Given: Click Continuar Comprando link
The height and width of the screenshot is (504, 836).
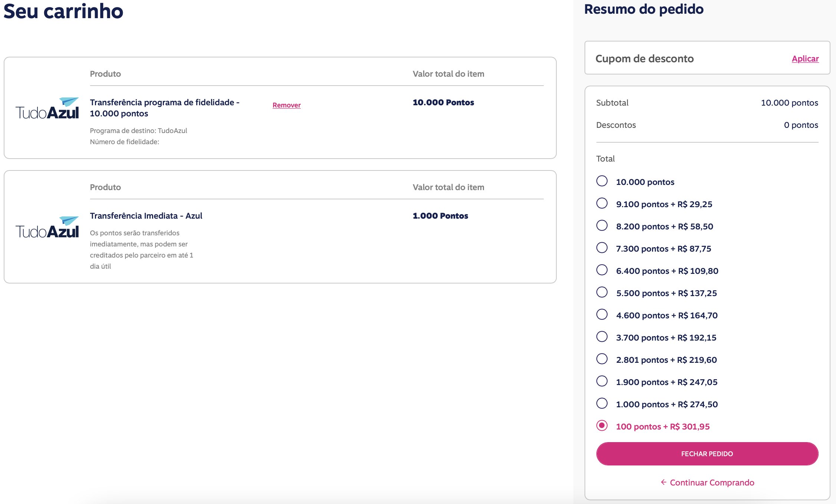Looking at the screenshot, I should click(x=712, y=483).
